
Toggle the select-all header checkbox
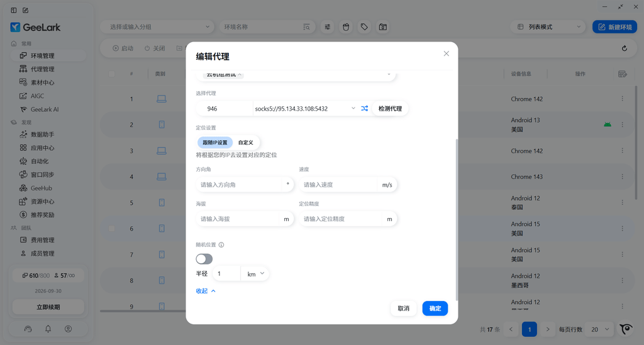112,74
